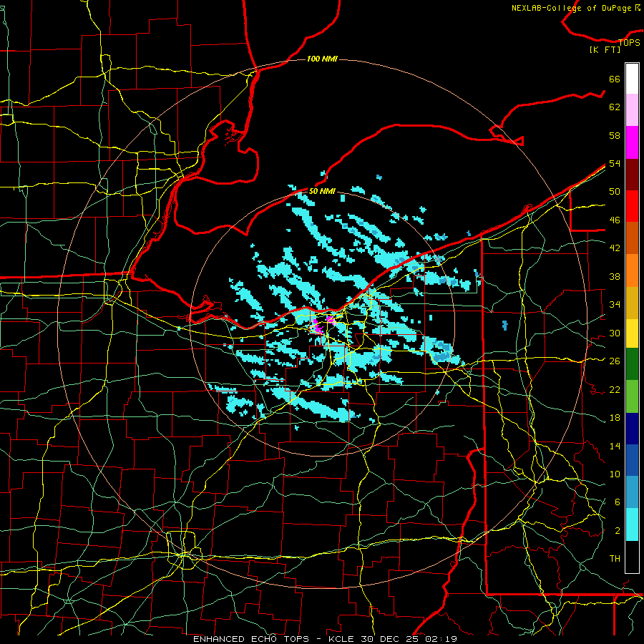Click the dark green legend swatch
The image size is (644, 644).
632,364
